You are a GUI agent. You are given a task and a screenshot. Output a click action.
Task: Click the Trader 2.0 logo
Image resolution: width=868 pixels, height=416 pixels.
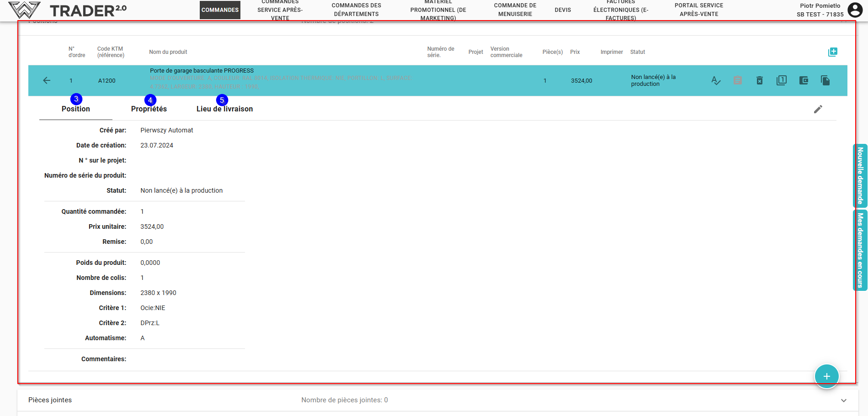pos(68,10)
